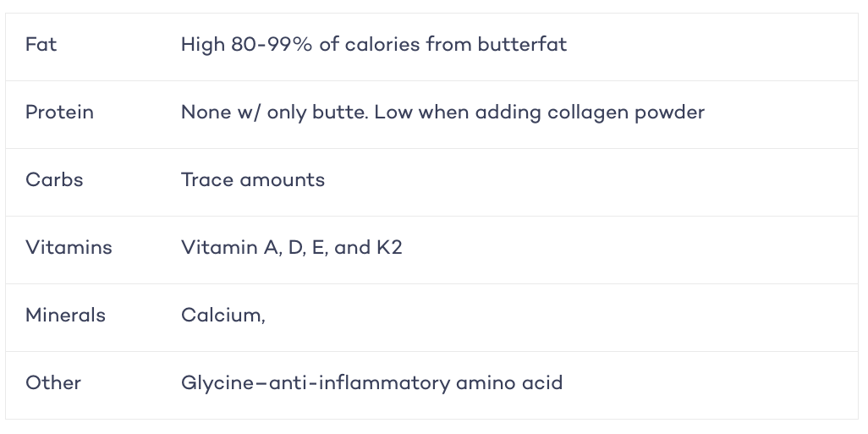Click 'High 80-99% of calories from butterfat' text
Image resolution: width=868 pixels, height=434 pixels.
tap(374, 44)
